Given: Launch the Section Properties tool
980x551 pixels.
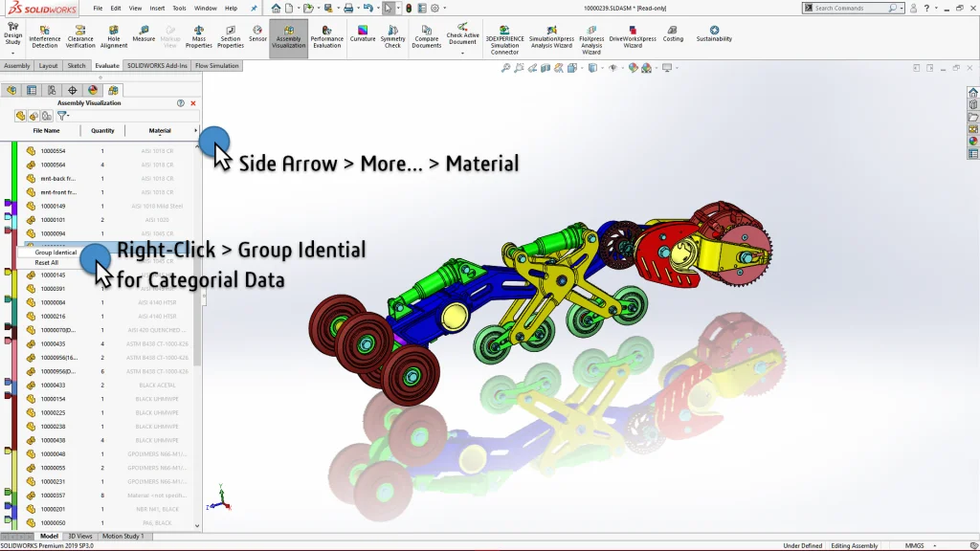Looking at the screenshot, I should [x=230, y=35].
